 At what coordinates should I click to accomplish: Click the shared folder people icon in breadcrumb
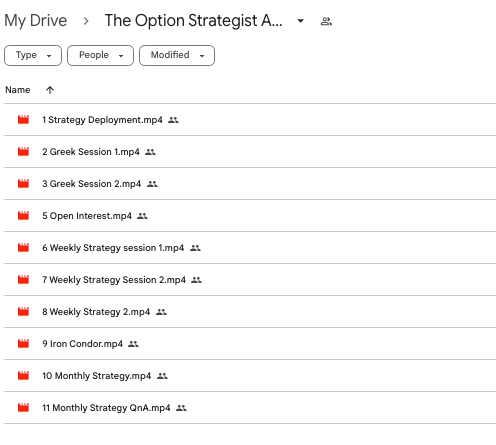pyautogui.click(x=326, y=21)
